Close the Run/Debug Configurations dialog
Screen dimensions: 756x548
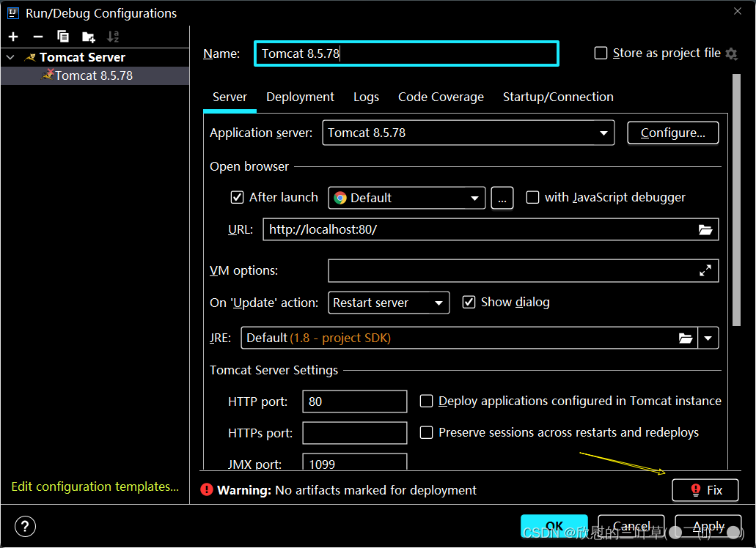[738, 11]
